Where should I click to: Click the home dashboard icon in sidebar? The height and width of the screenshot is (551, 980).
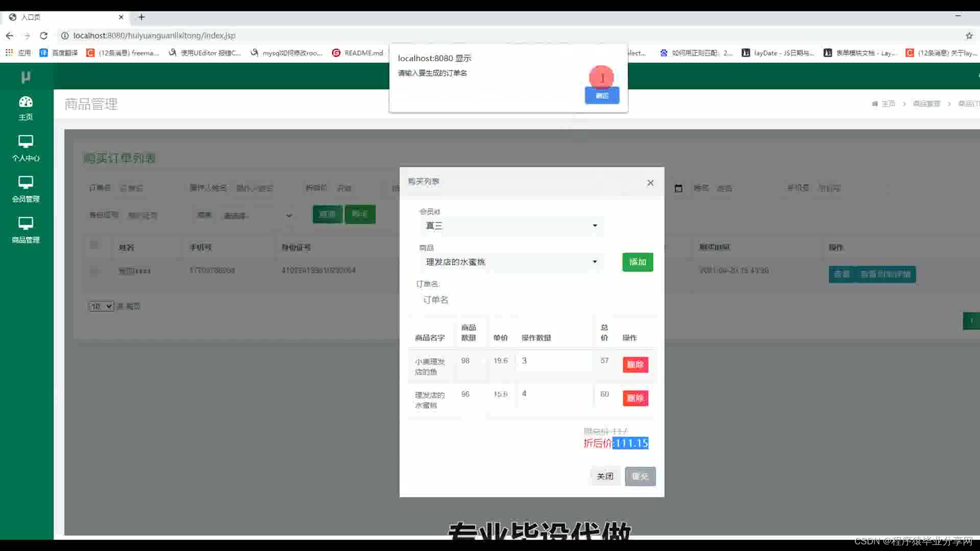coord(26,102)
